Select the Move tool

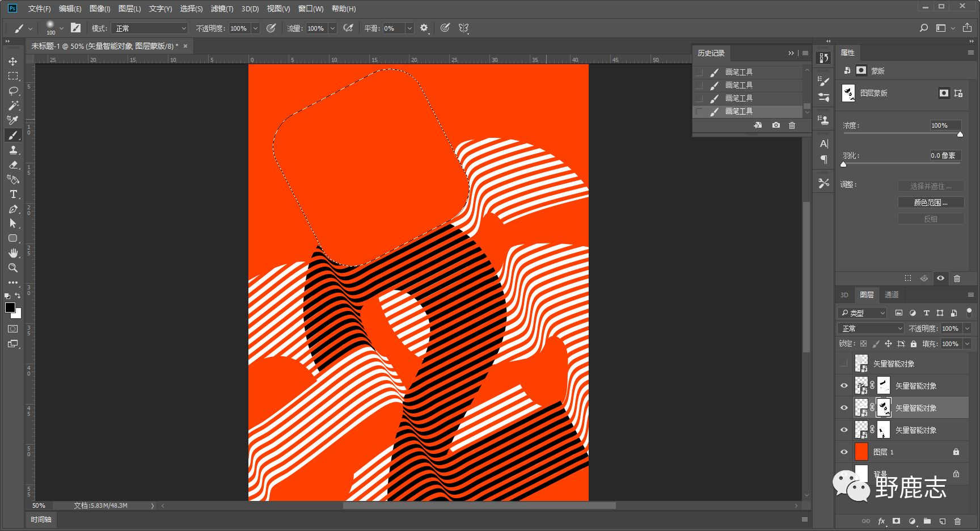pyautogui.click(x=12, y=61)
